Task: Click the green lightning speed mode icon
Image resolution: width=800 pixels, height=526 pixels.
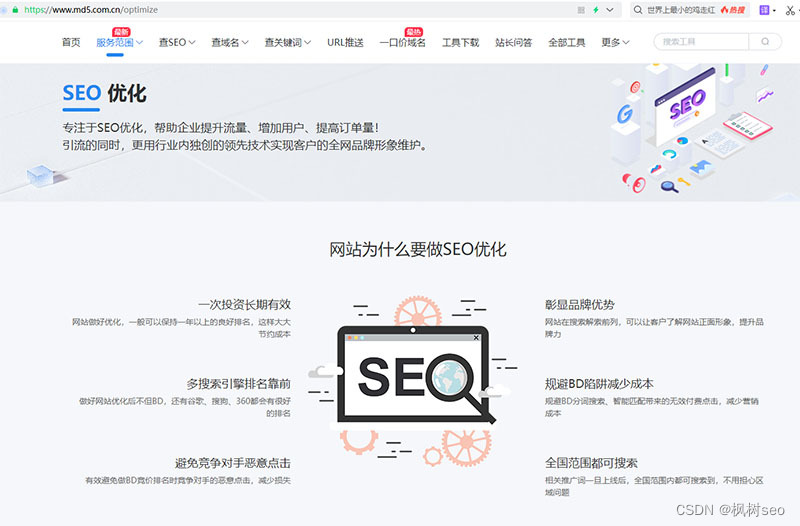Action: pyautogui.click(x=595, y=10)
